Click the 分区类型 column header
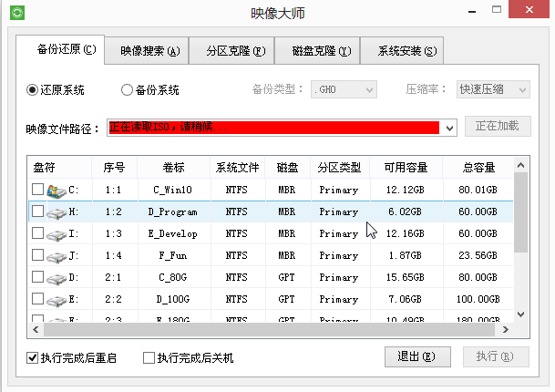 (x=340, y=168)
